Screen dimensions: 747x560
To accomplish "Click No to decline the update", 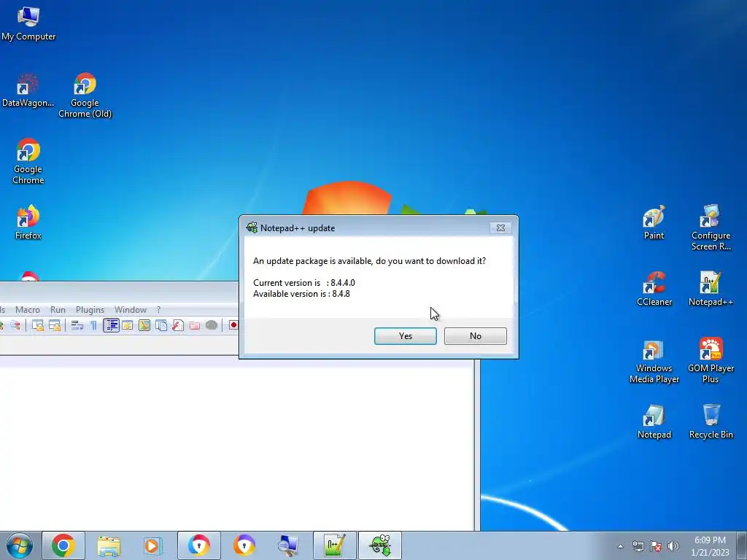I will coord(475,335).
